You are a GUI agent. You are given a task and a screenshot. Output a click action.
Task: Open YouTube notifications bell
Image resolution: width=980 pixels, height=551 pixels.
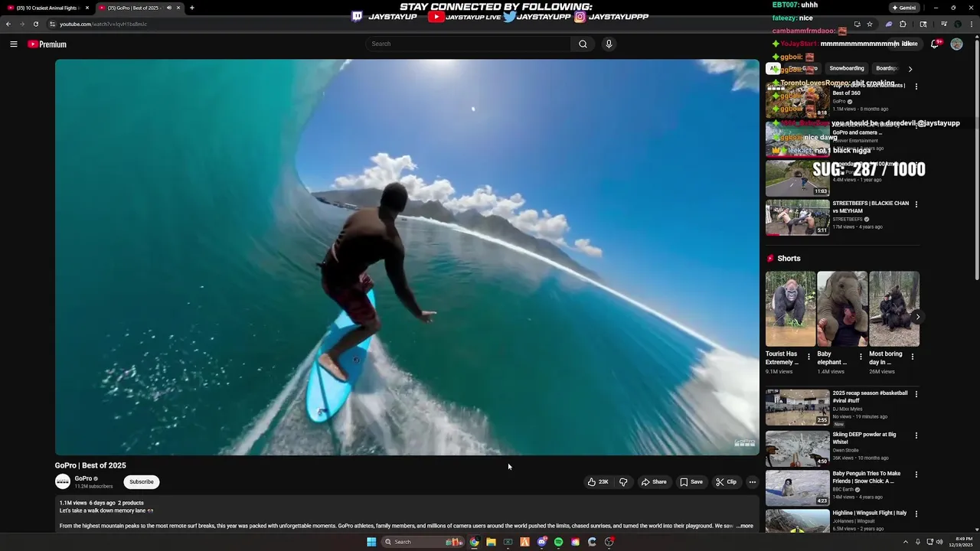click(x=935, y=44)
